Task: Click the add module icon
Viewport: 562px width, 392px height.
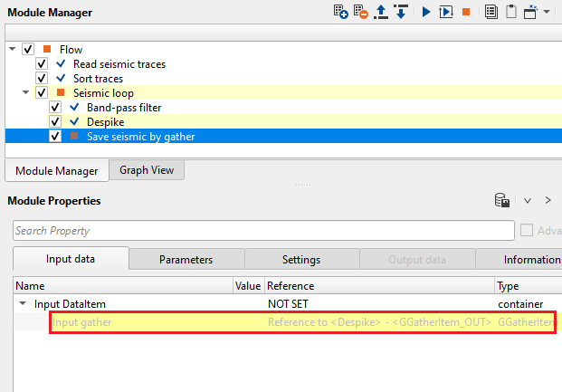Action: tap(340, 12)
